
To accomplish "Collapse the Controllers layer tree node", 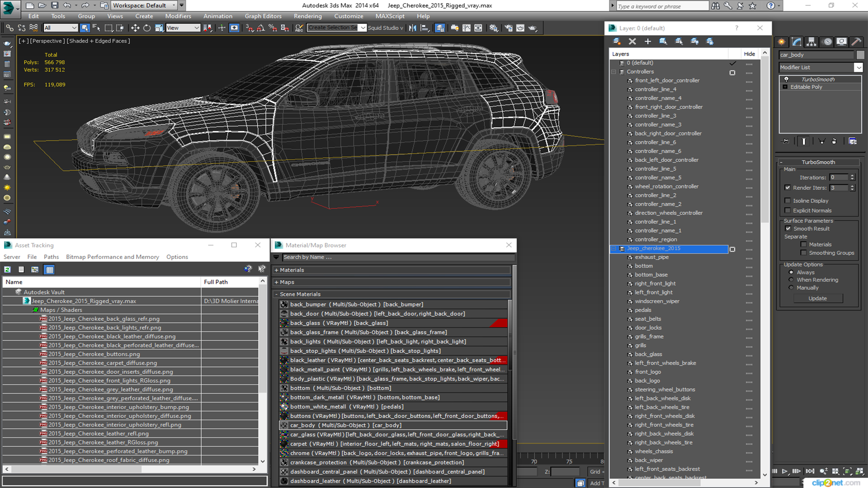I will pyautogui.click(x=614, y=72).
